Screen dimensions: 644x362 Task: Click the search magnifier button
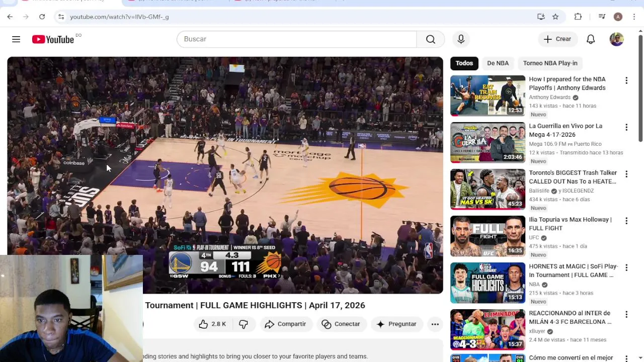[431, 39]
